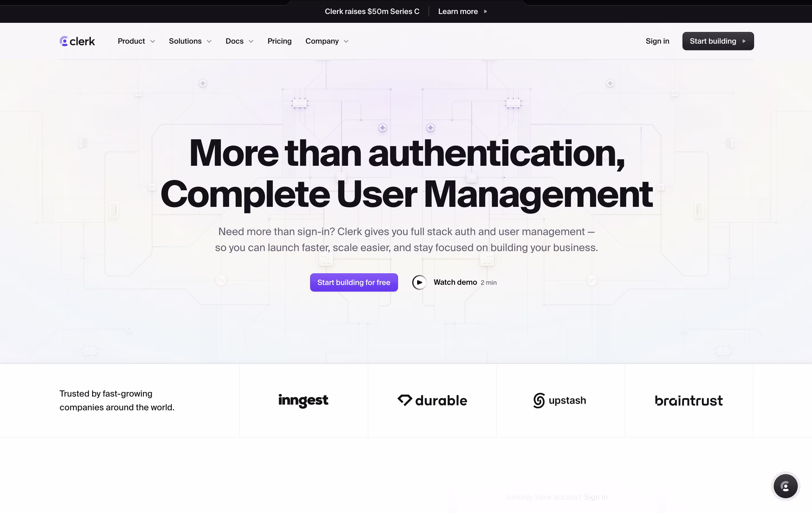This screenshot has width=812, height=513.
Task: Open the Clerk chat widget icon
Action: pos(785,486)
